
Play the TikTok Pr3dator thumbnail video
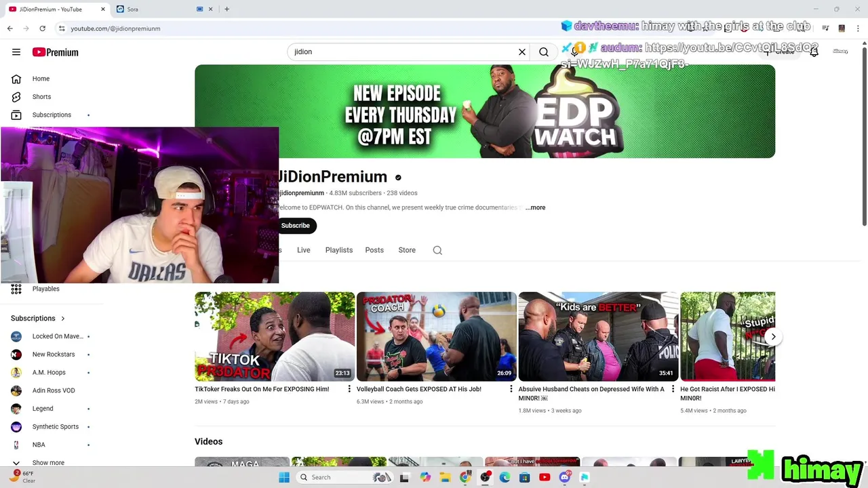coord(275,336)
